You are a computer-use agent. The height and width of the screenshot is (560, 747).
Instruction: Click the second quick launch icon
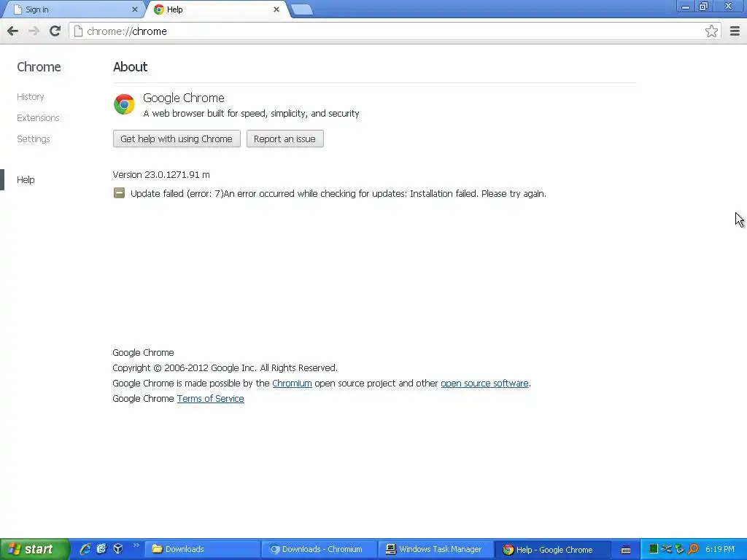tap(101, 549)
